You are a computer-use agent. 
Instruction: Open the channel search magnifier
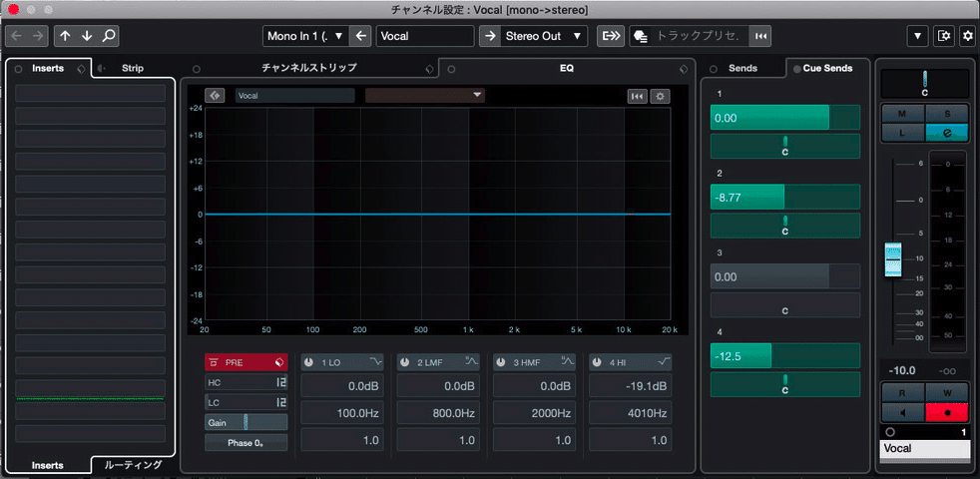108,36
